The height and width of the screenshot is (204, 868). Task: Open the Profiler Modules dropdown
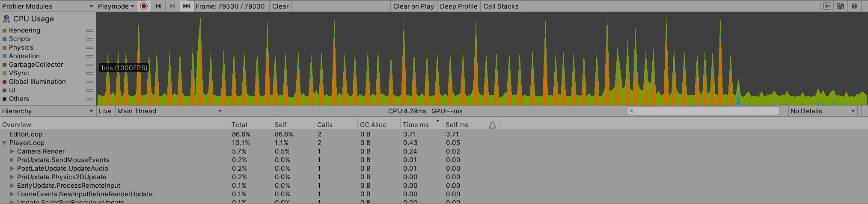point(48,6)
